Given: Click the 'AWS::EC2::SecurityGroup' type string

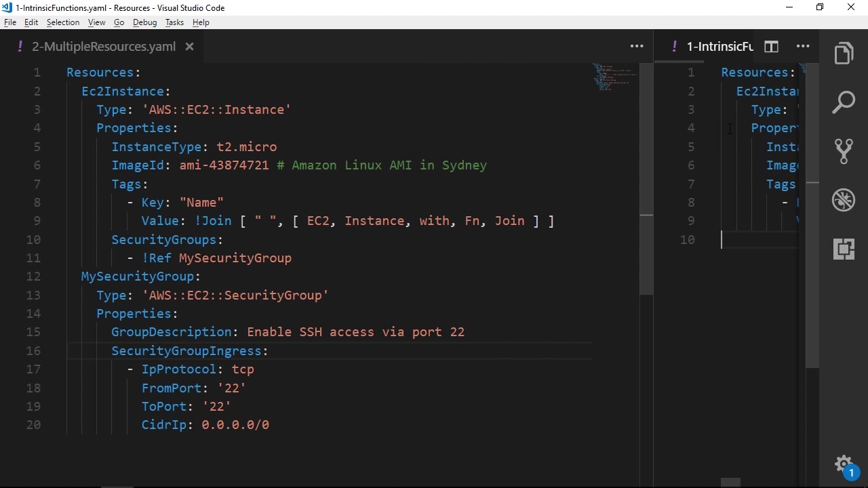Looking at the screenshot, I should [x=235, y=296].
